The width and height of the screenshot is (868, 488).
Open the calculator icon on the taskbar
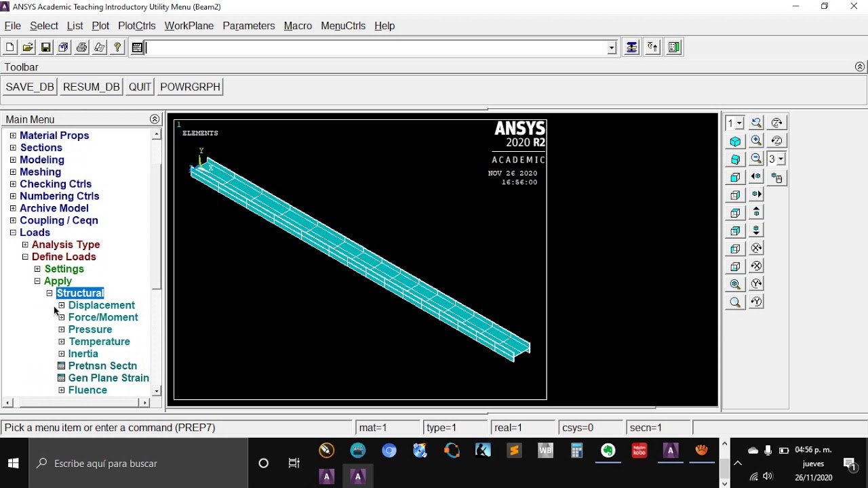click(x=577, y=451)
